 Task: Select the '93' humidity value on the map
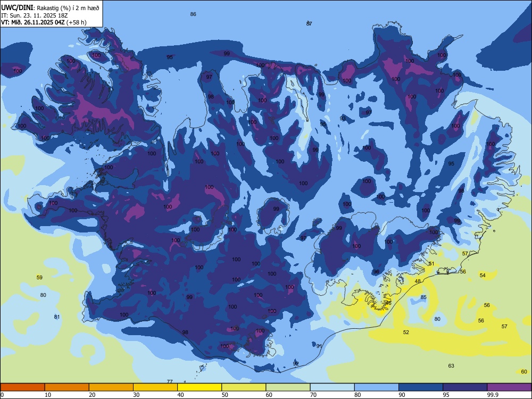click(343, 118)
